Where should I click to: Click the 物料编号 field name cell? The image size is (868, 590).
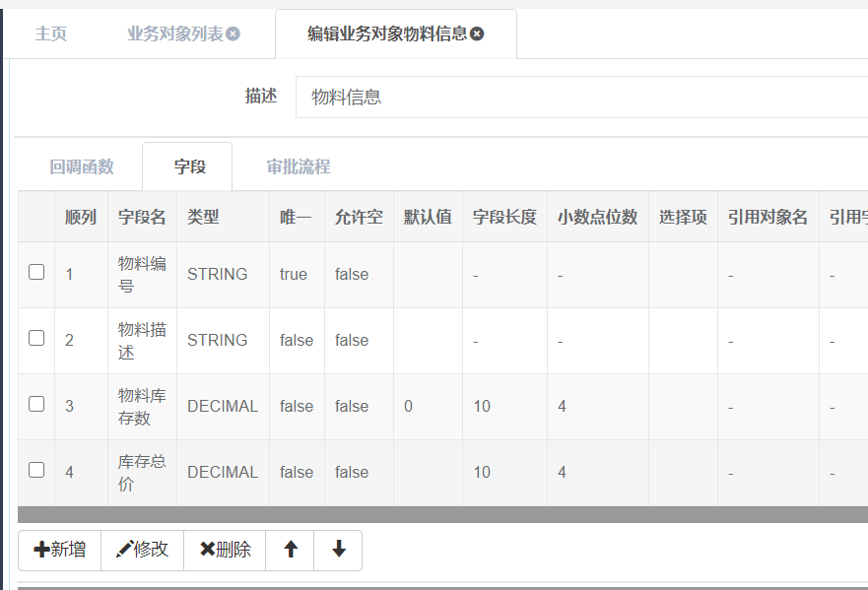142,275
